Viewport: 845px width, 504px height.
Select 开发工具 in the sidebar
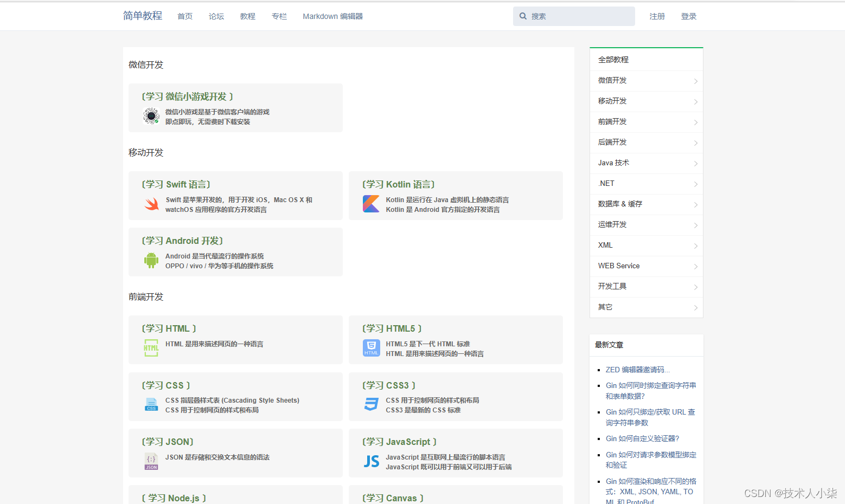(x=646, y=287)
